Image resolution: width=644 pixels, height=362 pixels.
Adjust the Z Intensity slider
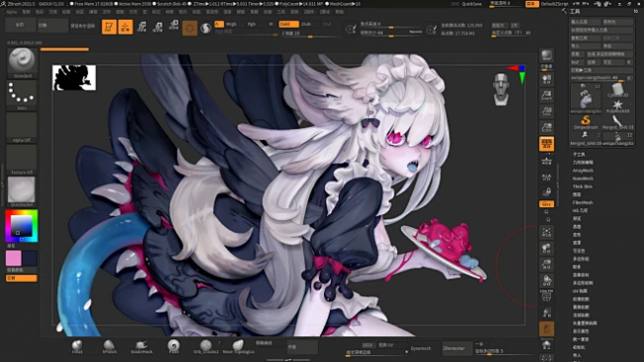click(x=310, y=34)
